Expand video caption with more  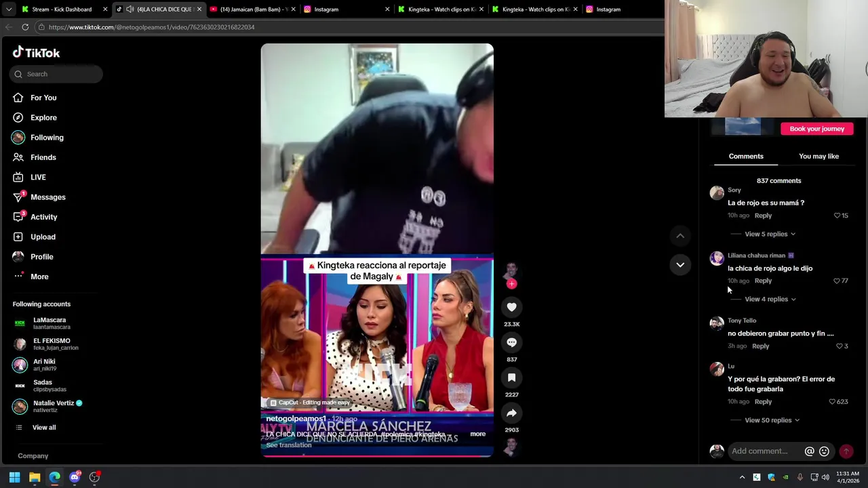click(478, 434)
